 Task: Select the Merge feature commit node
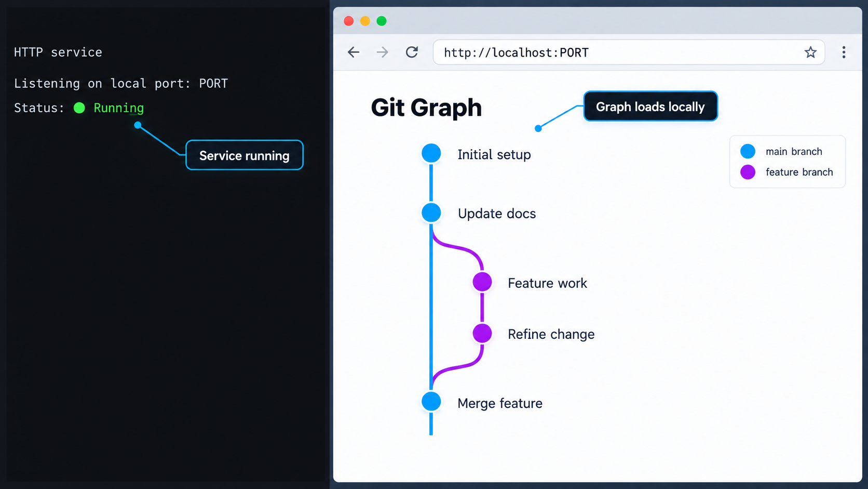point(431,402)
